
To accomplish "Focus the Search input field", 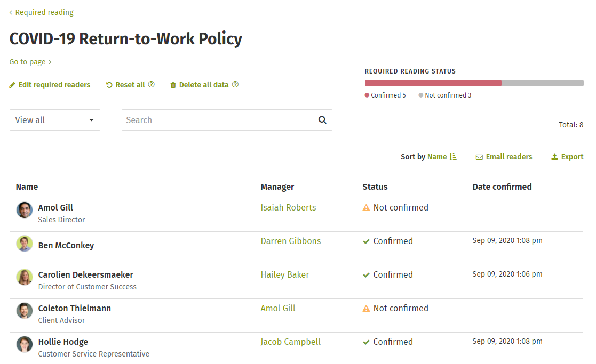I will 219,120.
